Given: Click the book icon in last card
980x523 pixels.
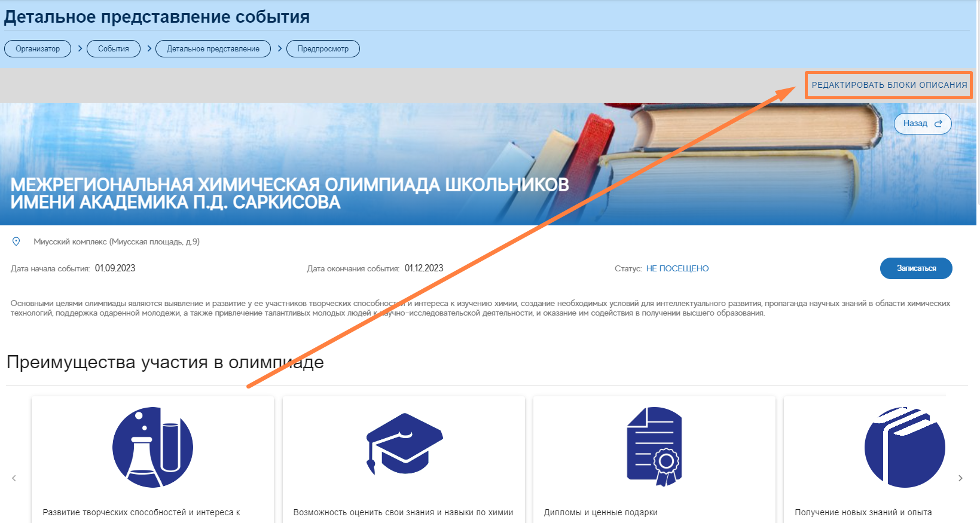Looking at the screenshot, I should click(x=904, y=447).
